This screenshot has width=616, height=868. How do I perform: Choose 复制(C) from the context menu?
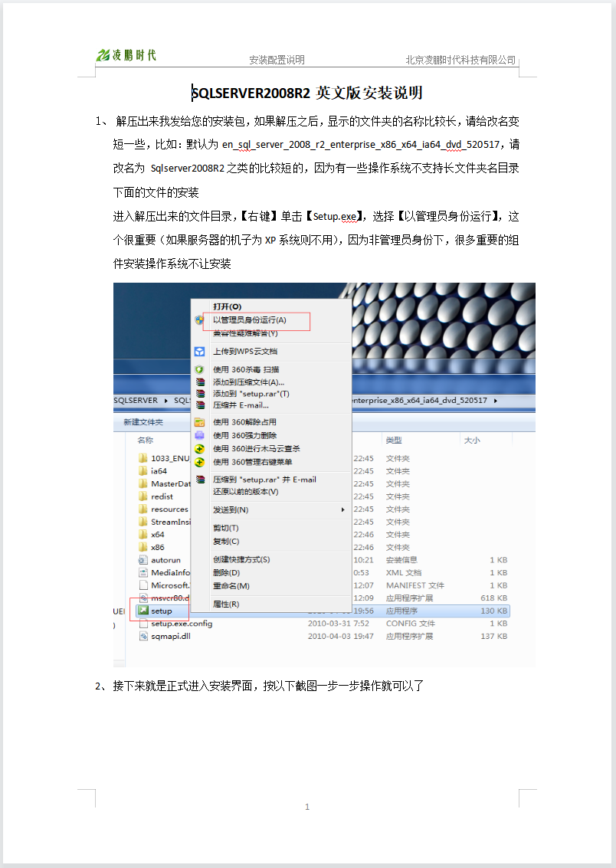point(226,542)
